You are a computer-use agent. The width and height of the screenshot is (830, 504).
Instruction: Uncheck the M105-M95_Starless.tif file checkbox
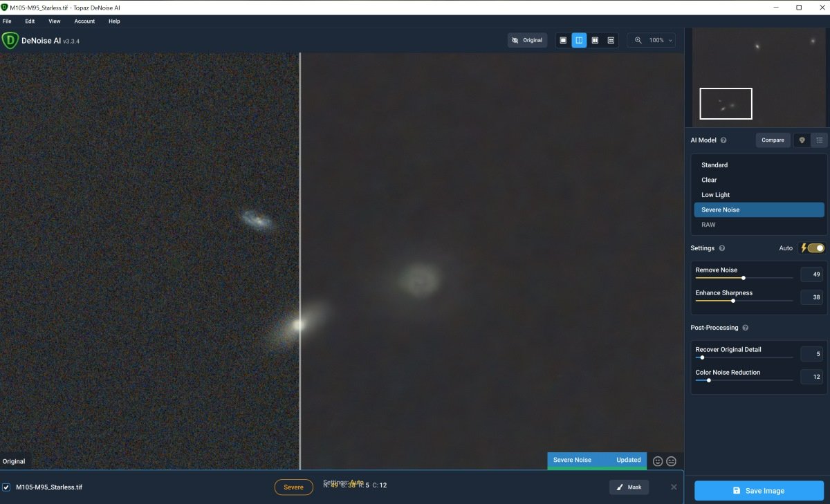(6, 487)
